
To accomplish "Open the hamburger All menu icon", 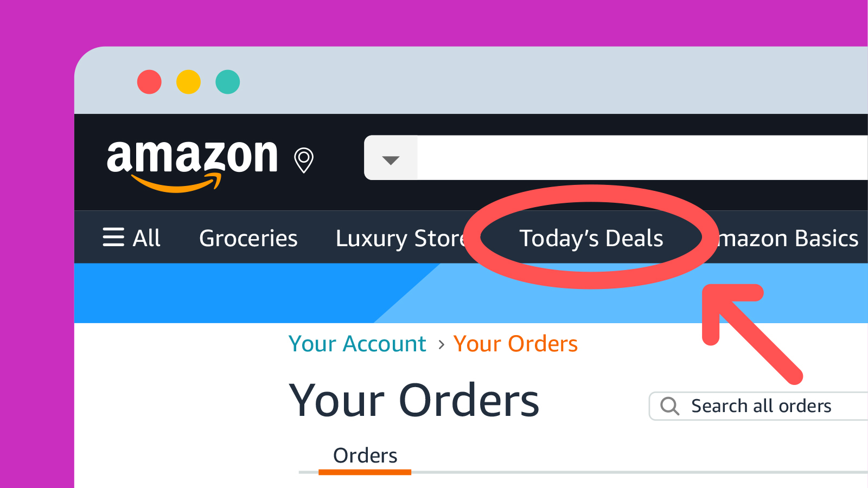I will click(x=113, y=237).
